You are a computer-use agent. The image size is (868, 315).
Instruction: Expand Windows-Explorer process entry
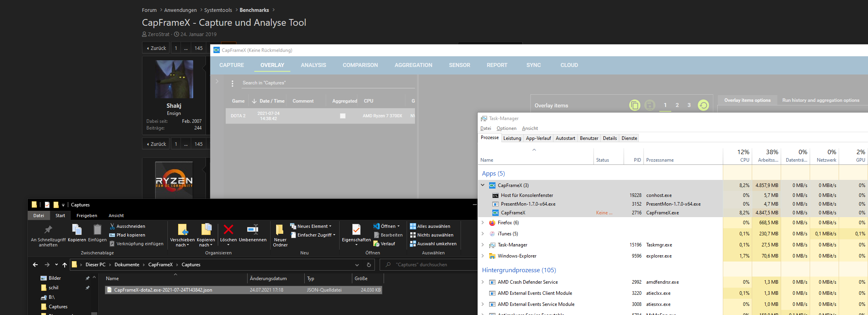coord(483,256)
